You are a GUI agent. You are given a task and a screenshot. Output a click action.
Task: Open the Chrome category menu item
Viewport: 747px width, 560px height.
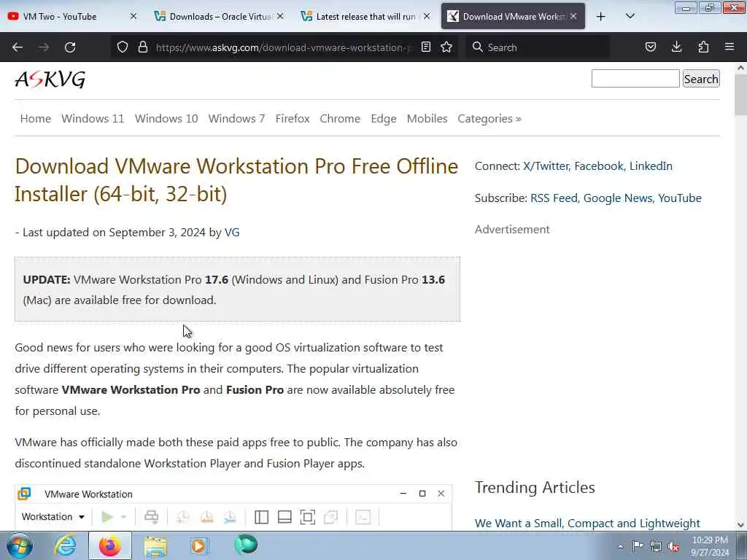(340, 119)
